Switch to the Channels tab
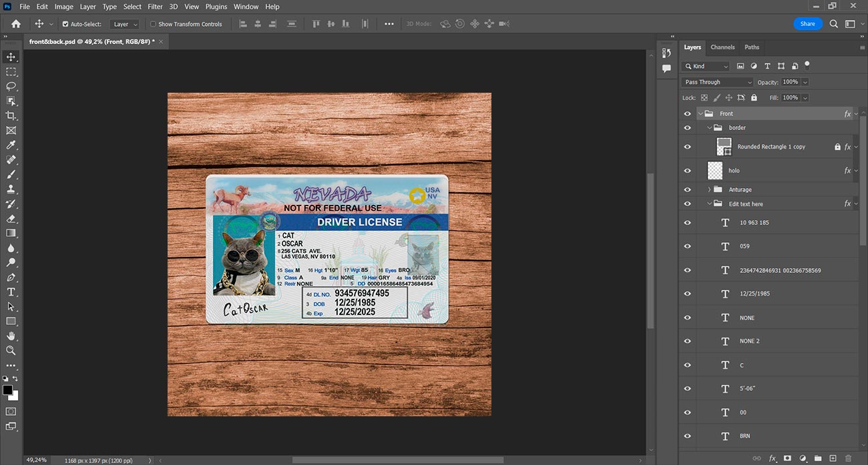This screenshot has height=465, width=868. click(722, 47)
